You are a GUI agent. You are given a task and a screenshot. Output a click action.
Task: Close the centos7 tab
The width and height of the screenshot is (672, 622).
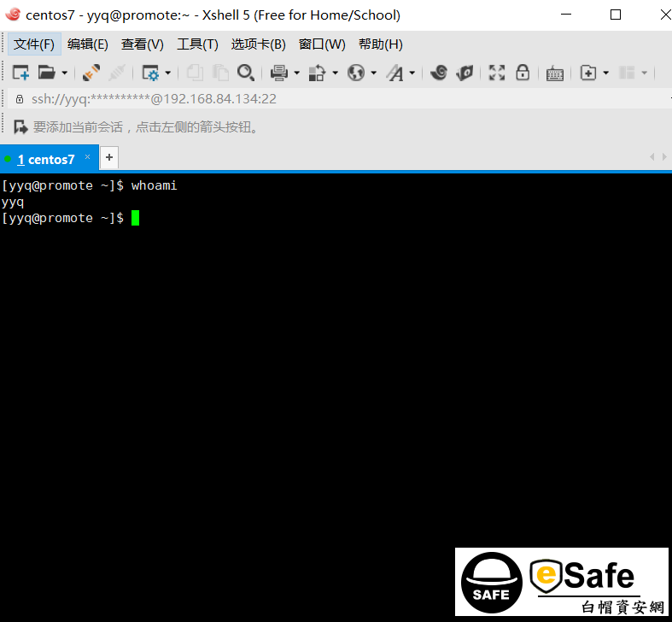click(87, 156)
